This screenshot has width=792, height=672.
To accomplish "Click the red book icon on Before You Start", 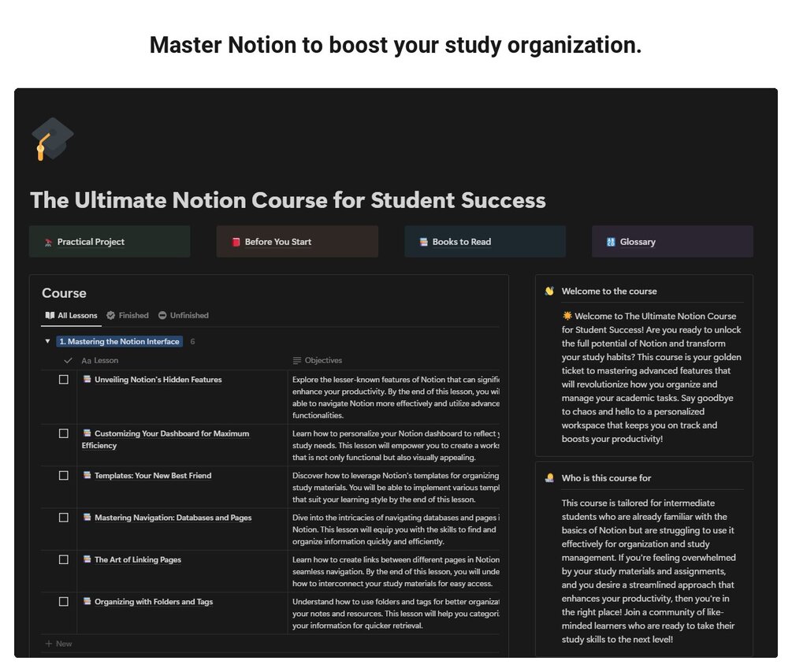I will pyautogui.click(x=236, y=243).
